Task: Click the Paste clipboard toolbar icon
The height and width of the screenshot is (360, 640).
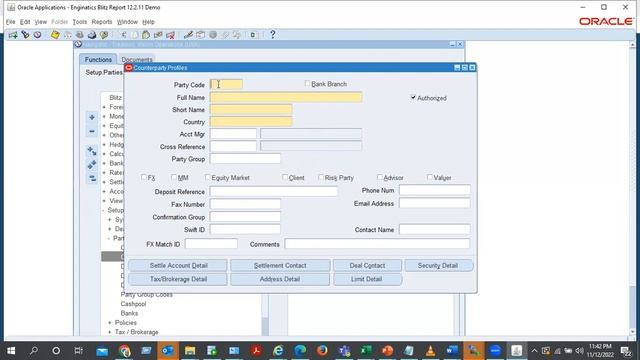Action: (146, 35)
